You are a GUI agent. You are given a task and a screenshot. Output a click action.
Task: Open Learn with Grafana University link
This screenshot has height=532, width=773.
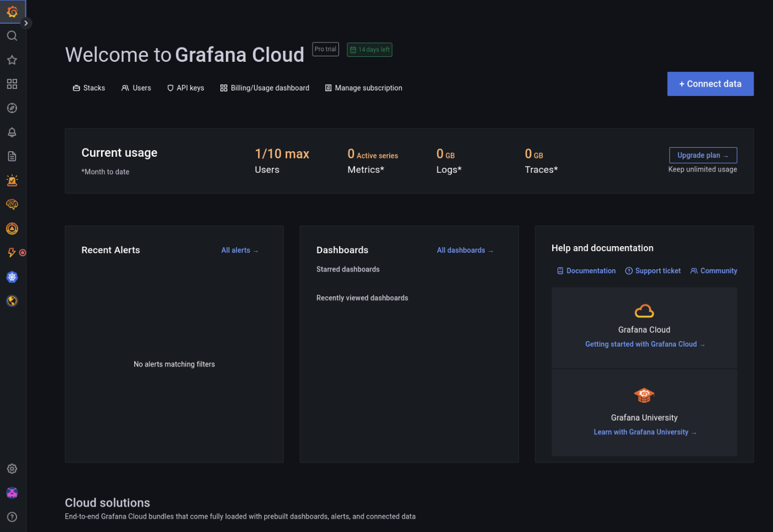click(645, 432)
